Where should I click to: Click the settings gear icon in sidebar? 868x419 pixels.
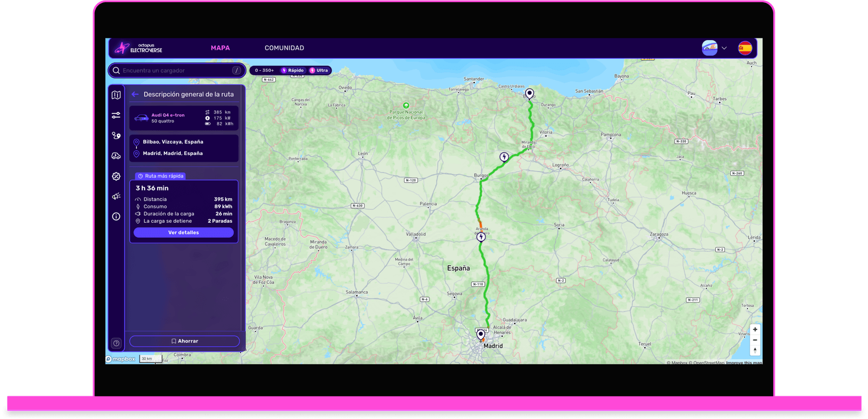point(116,176)
